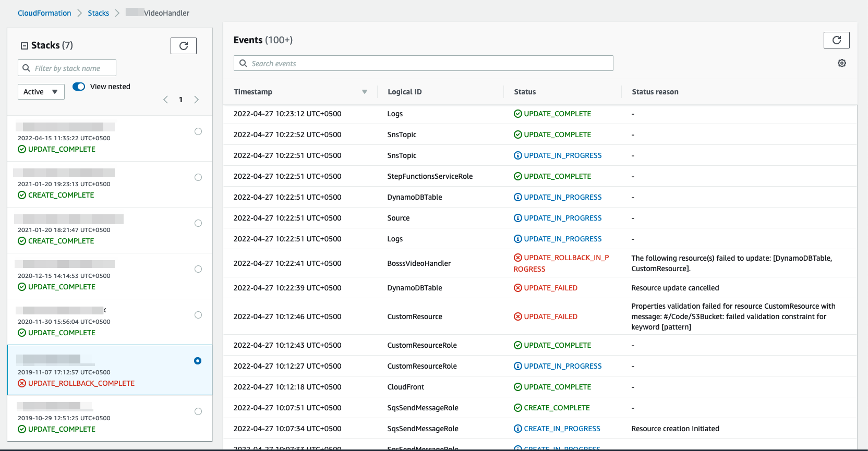Image resolution: width=868 pixels, height=451 pixels.
Task: Click BosssVideoHandler logical ID
Action: [x=419, y=263]
